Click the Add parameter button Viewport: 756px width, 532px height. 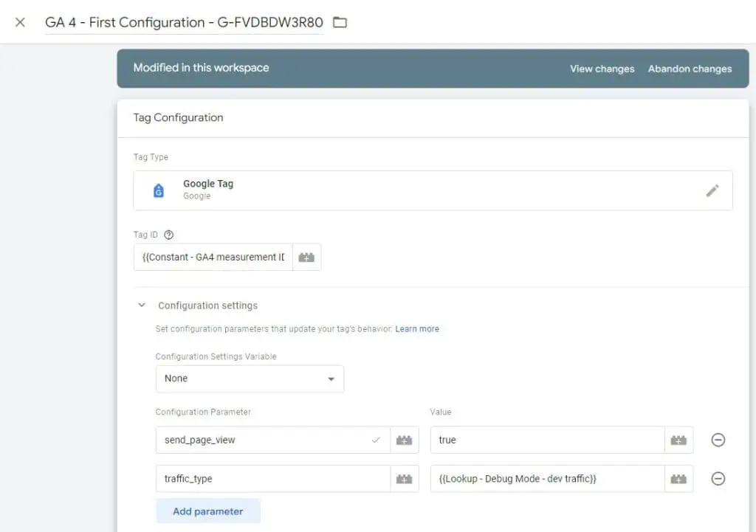click(x=208, y=511)
